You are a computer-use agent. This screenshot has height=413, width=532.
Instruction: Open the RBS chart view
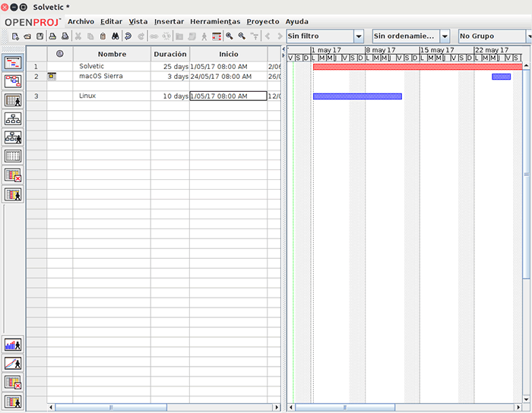(13, 137)
